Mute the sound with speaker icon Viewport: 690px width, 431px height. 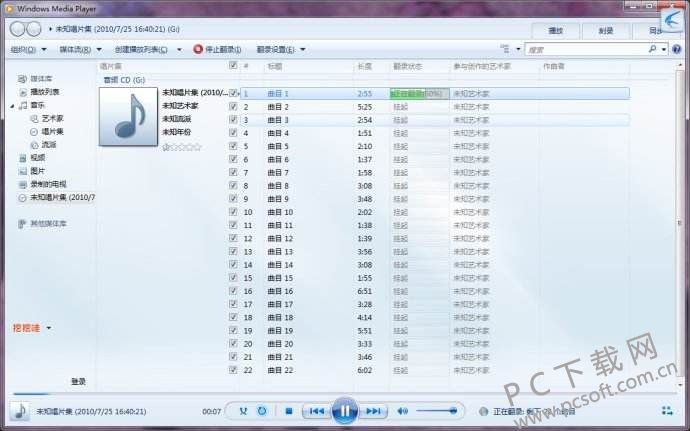tap(402, 411)
